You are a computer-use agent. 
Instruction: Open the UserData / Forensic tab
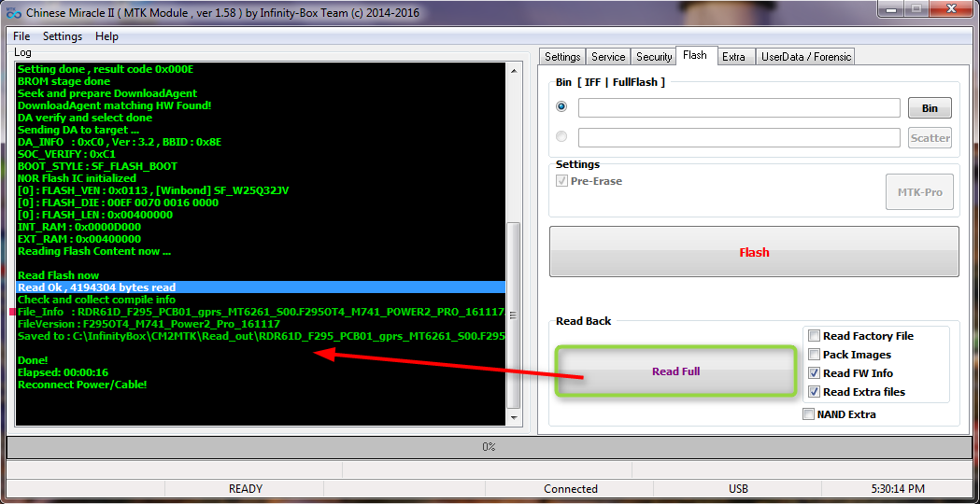tap(805, 57)
